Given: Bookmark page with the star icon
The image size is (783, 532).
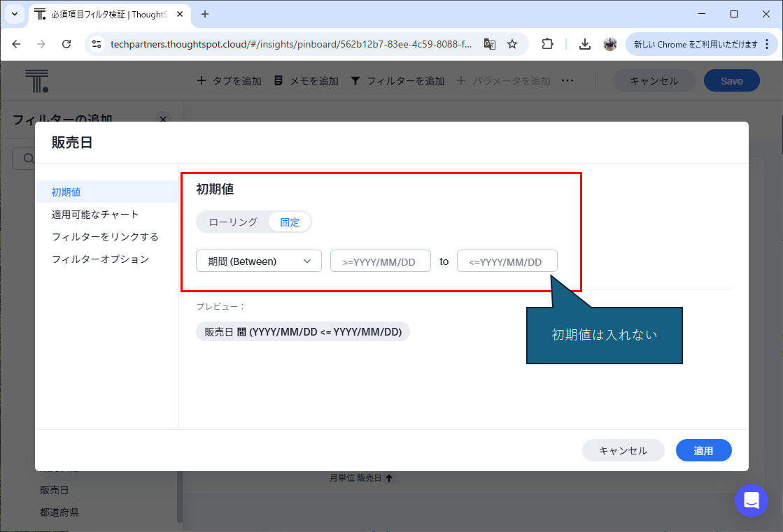Looking at the screenshot, I should (512, 44).
